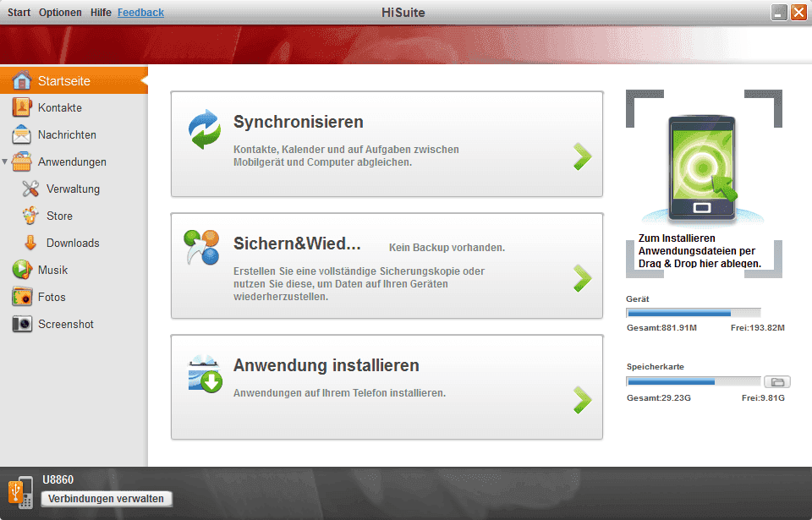The height and width of the screenshot is (520, 812).
Task: Click the Fotos picture icon
Action: click(22, 297)
